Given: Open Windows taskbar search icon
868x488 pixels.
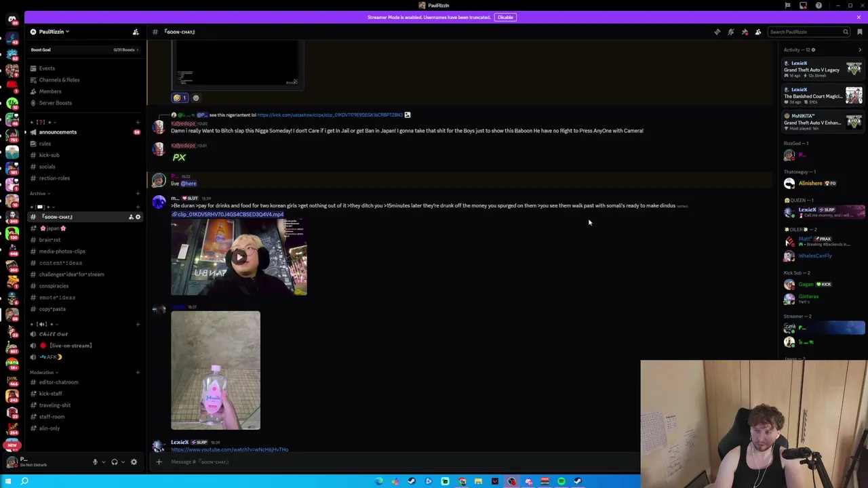Looking at the screenshot, I should coord(24,481).
